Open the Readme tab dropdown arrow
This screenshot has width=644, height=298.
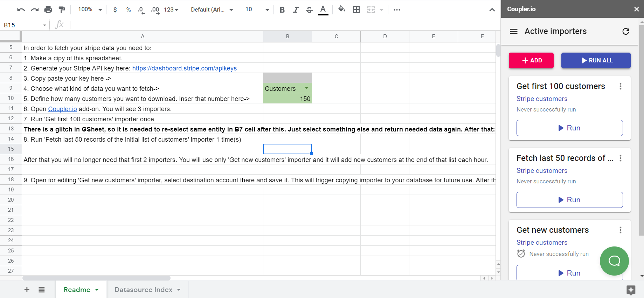point(97,290)
